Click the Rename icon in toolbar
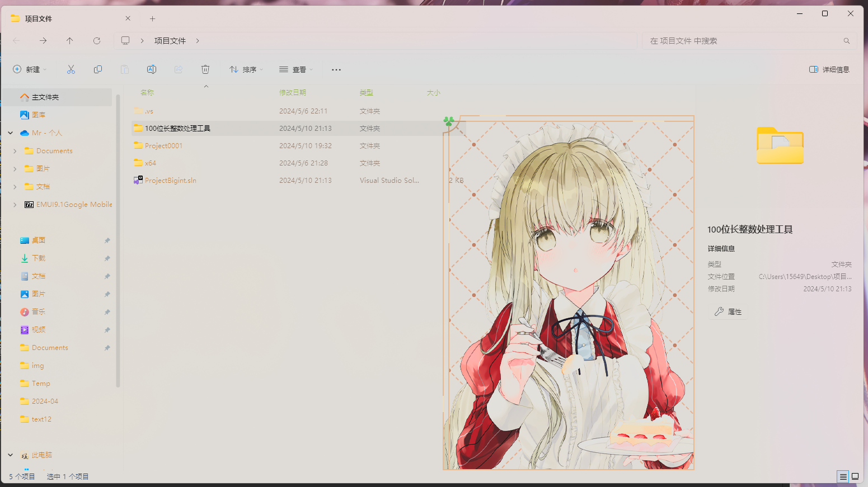 151,69
